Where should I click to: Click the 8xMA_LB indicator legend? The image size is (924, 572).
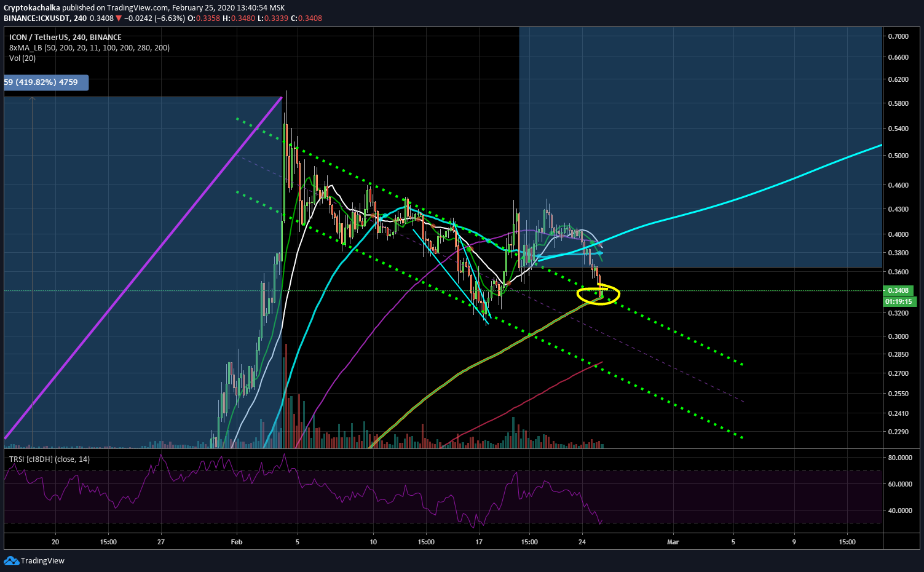point(89,48)
